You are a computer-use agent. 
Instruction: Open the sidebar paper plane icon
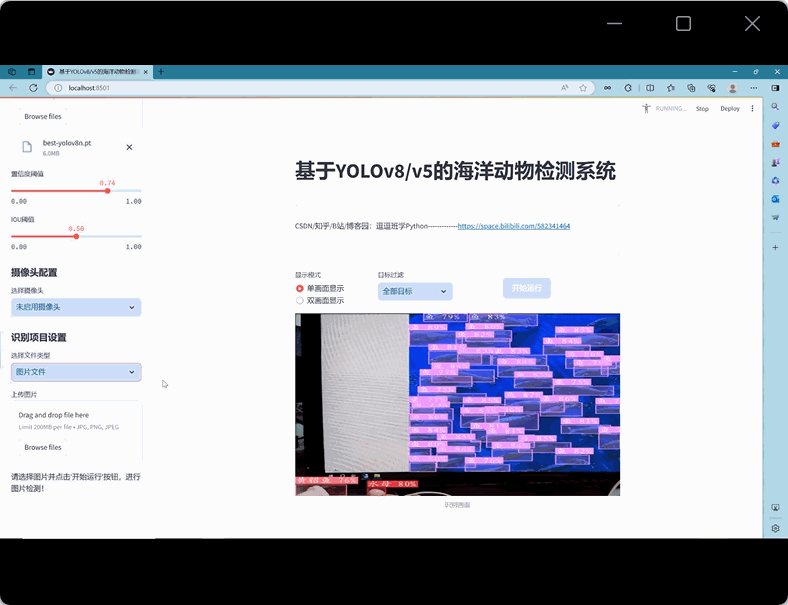[775, 218]
